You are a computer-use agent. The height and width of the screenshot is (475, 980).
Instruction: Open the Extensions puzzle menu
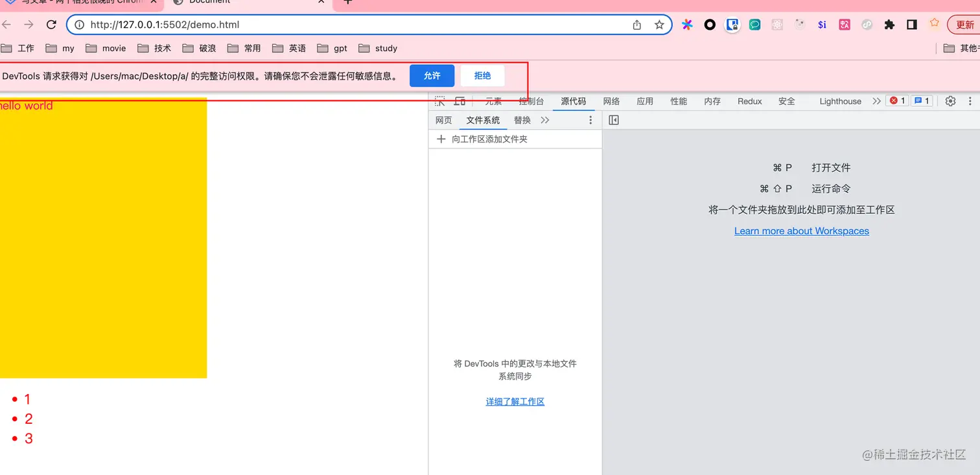[889, 25]
